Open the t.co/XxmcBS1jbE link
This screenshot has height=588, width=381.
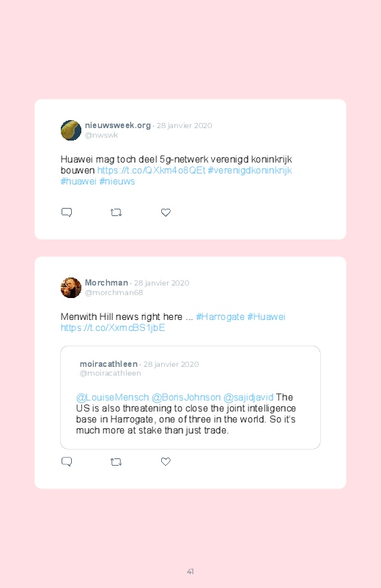[x=113, y=328]
